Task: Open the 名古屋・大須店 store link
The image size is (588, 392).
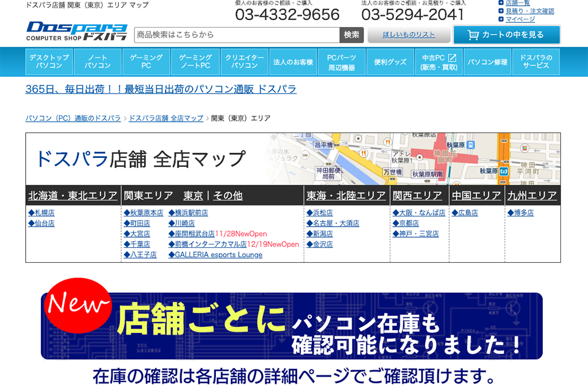Action: coord(332,223)
